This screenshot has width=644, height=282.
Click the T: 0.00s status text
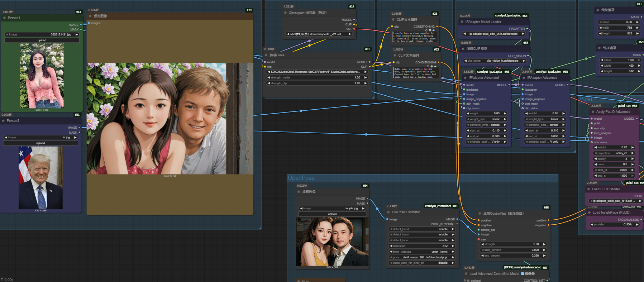coord(7,279)
